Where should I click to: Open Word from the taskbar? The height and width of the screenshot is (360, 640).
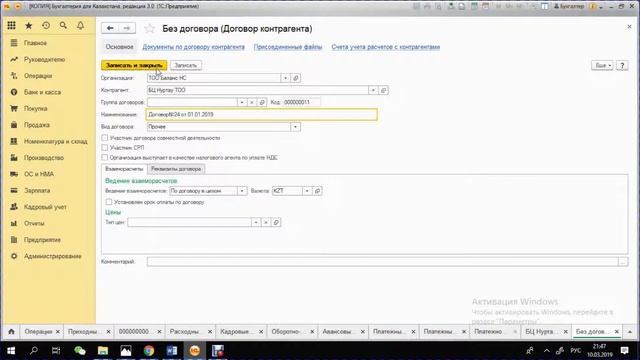tap(172, 351)
